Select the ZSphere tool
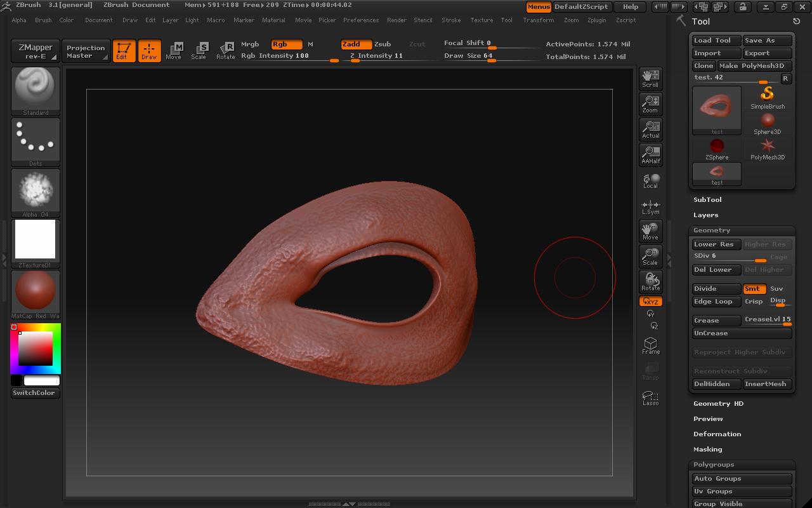Screen dimensions: 812x508 (x=717, y=149)
